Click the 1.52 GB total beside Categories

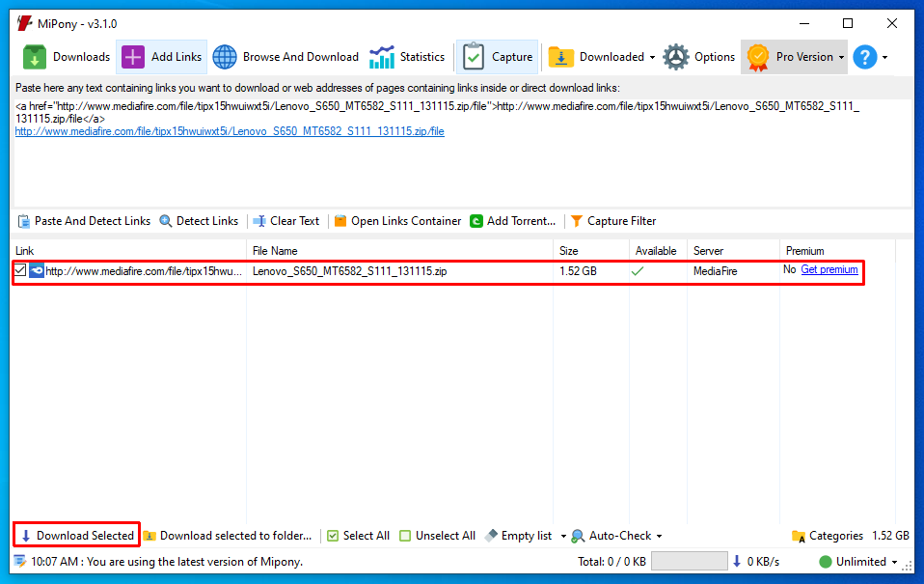click(890, 536)
